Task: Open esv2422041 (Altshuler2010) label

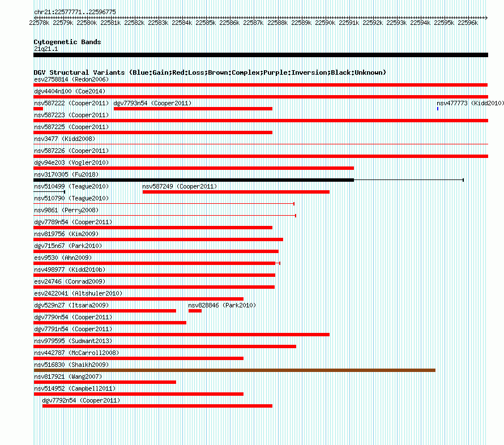Action: (78, 293)
